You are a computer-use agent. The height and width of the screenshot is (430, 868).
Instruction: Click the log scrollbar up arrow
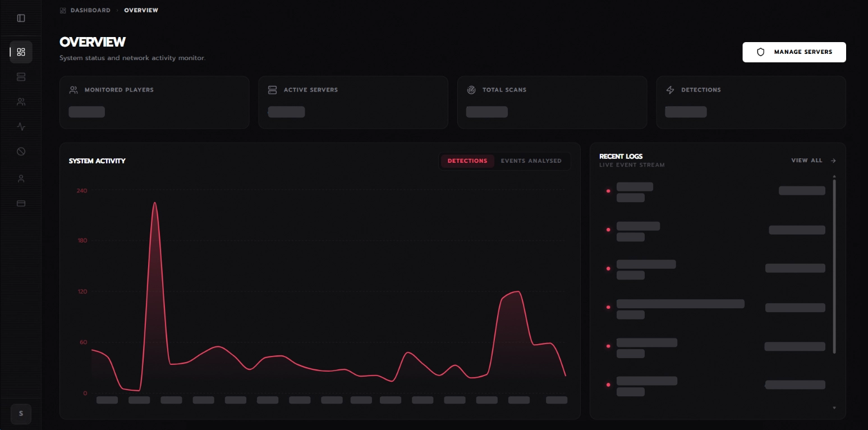click(834, 176)
